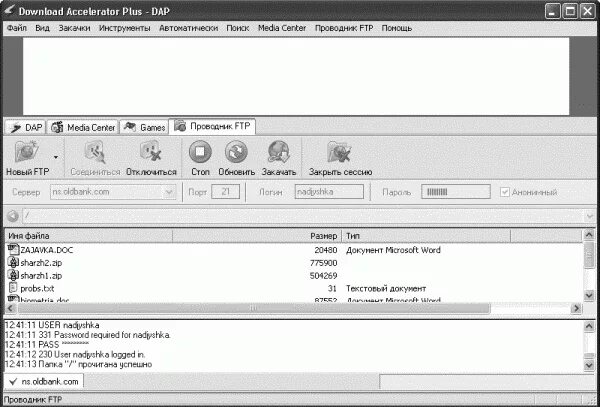Click the size value 775900

click(323, 263)
